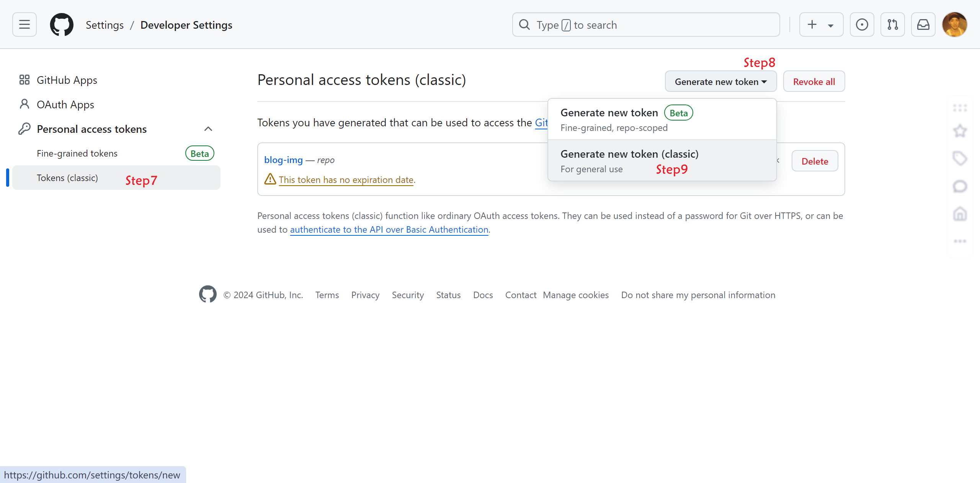Click the tag icon in right sidebar
The height and width of the screenshot is (483, 980).
point(960,158)
